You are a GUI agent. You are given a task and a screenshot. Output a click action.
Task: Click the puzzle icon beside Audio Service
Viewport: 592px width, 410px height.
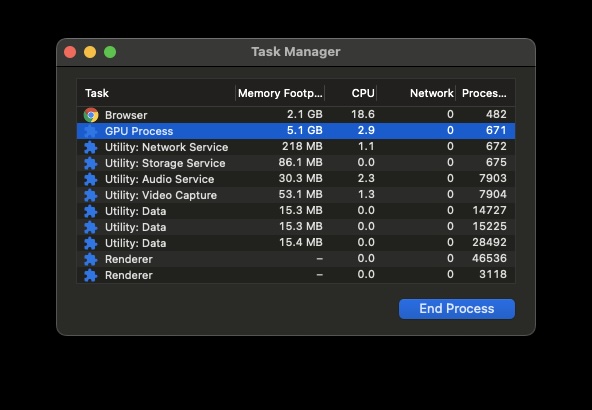click(x=91, y=179)
